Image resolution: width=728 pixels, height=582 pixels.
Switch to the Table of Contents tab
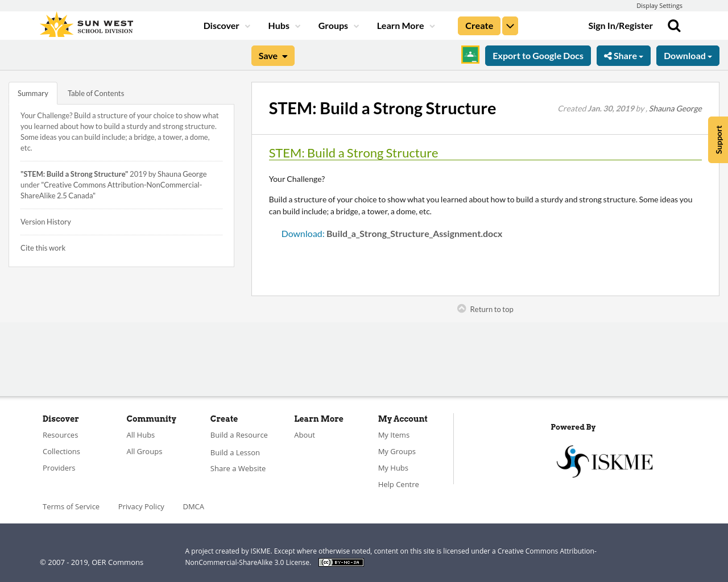pyautogui.click(x=95, y=92)
